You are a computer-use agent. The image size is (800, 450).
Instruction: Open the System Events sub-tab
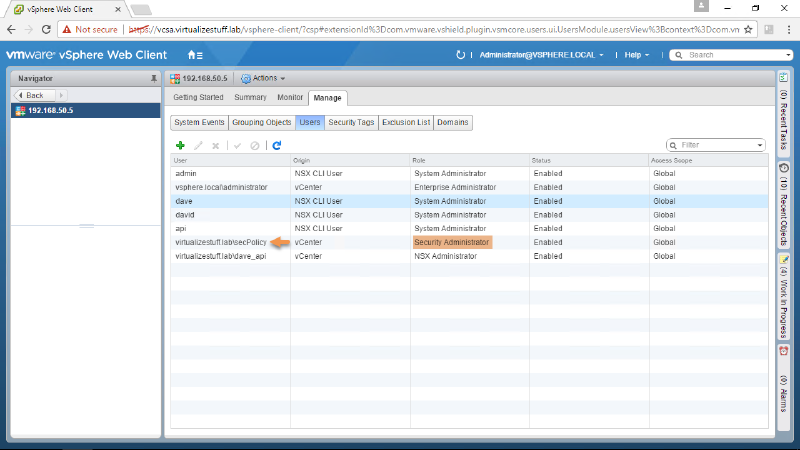pyautogui.click(x=199, y=122)
